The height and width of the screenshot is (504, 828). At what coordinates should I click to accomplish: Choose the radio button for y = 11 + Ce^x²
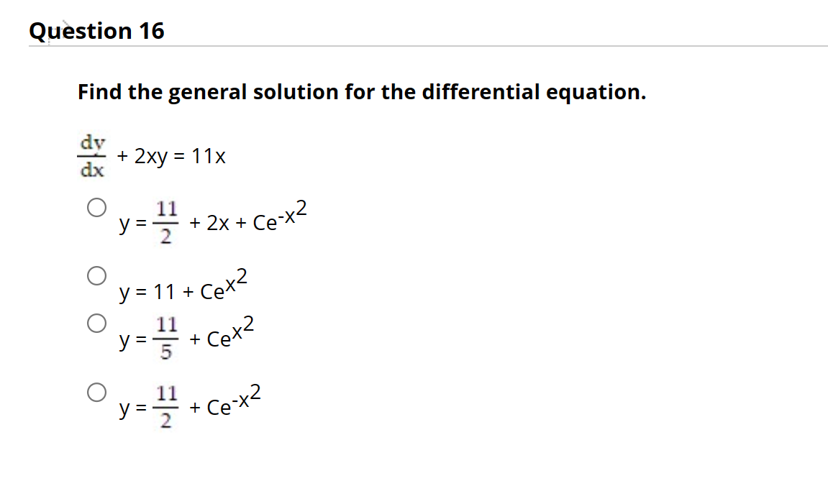(x=96, y=275)
